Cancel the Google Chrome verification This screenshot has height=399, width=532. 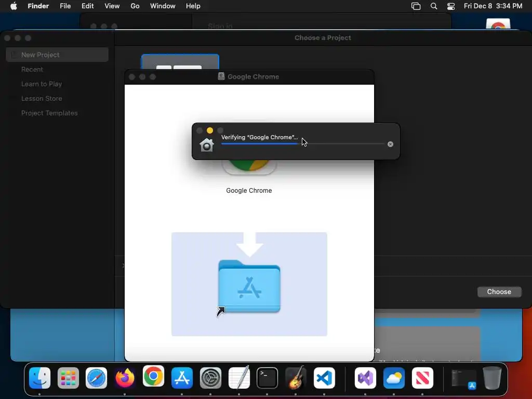pyautogui.click(x=390, y=144)
